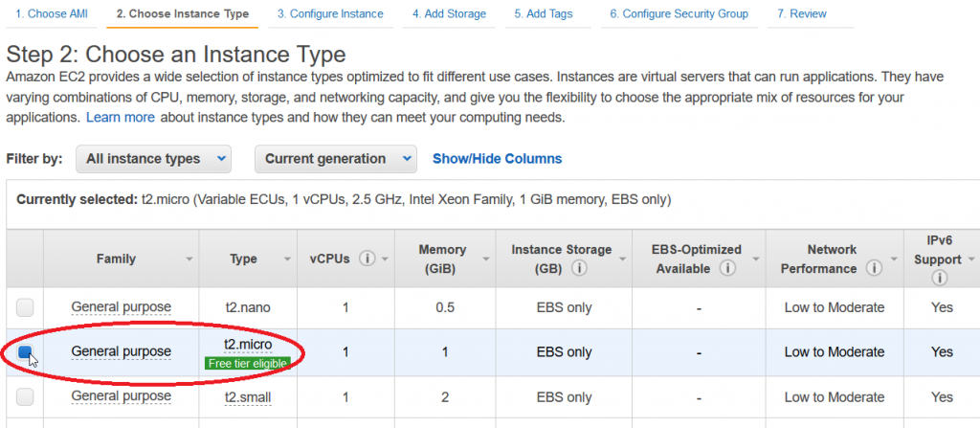The width and height of the screenshot is (980, 428).
Task: Click the Instance Storage info icon
Action: [x=579, y=268]
